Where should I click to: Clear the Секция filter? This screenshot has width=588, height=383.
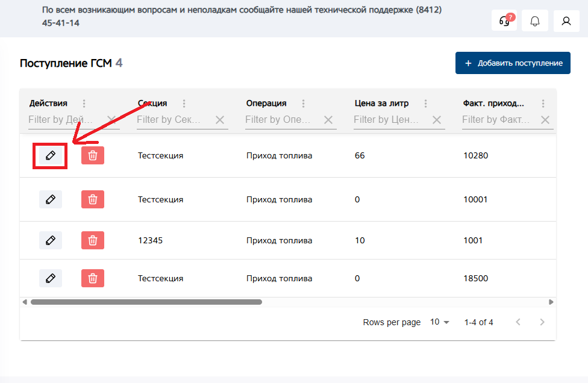point(220,120)
